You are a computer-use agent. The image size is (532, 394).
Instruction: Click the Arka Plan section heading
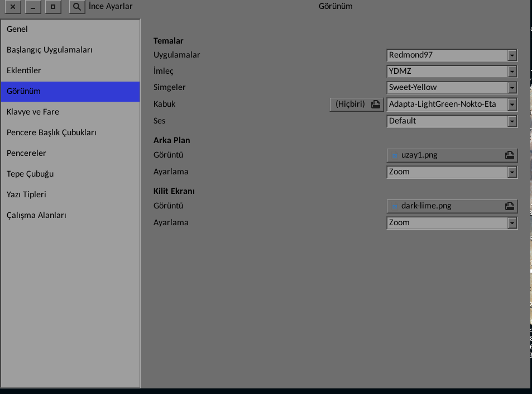172,140
